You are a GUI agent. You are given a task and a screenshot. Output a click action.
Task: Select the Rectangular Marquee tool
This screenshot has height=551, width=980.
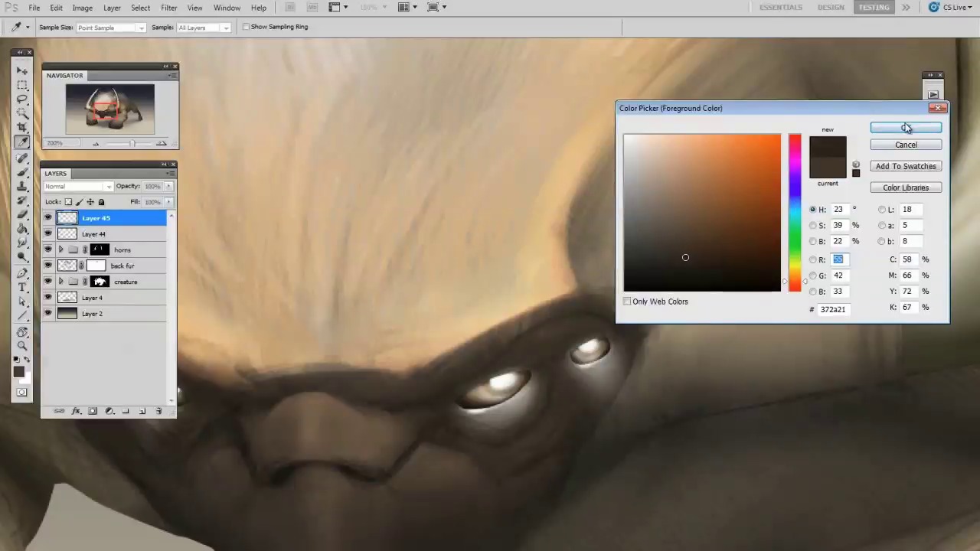[x=22, y=85]
